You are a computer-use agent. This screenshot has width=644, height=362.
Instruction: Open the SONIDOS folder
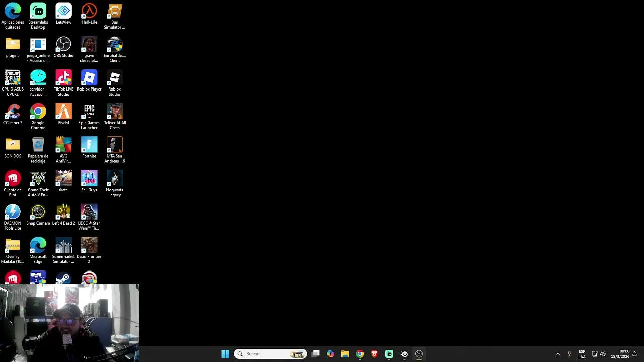tap(13, 148)
